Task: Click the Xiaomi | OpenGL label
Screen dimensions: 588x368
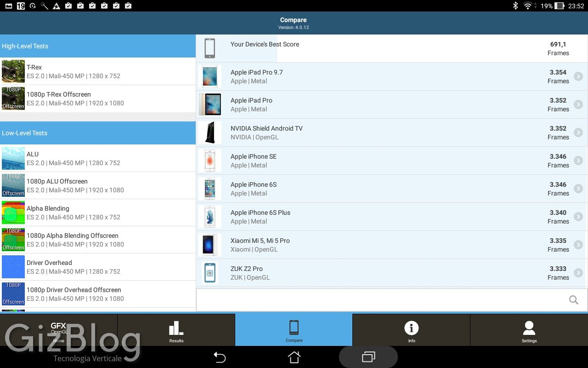Action: click(x=254, y=249)
